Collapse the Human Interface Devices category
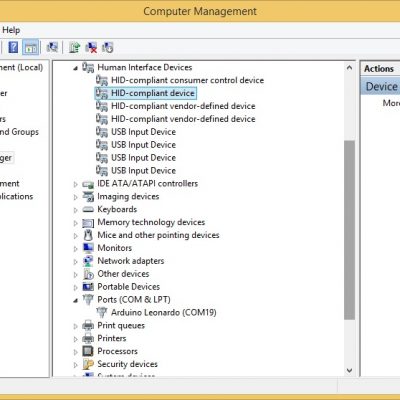Screen dimensions: 400x400 pos(76,68)
